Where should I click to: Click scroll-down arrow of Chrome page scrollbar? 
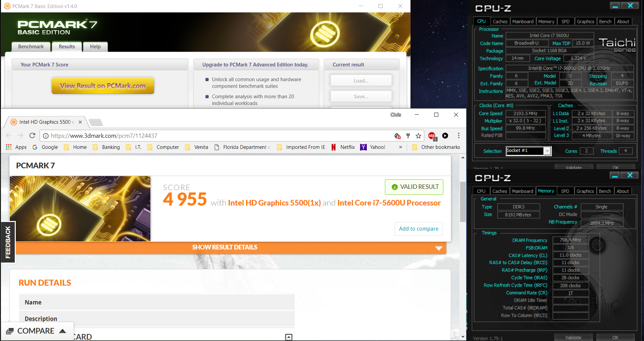pyautogui.click(x=463, y=337)
